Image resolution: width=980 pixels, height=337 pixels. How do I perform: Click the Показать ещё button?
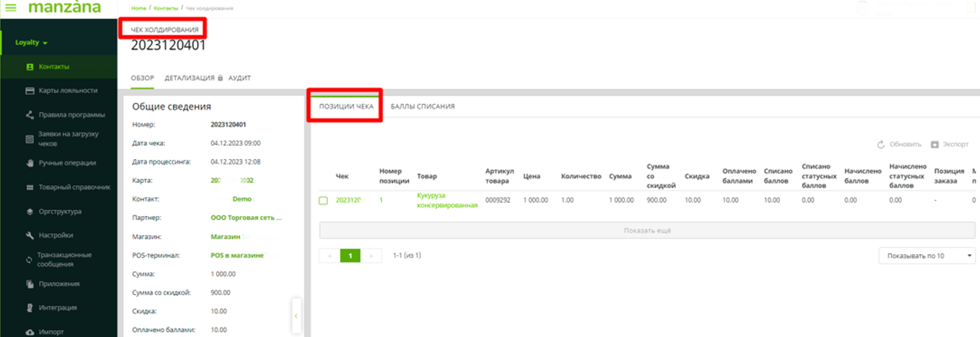[647, 230]
